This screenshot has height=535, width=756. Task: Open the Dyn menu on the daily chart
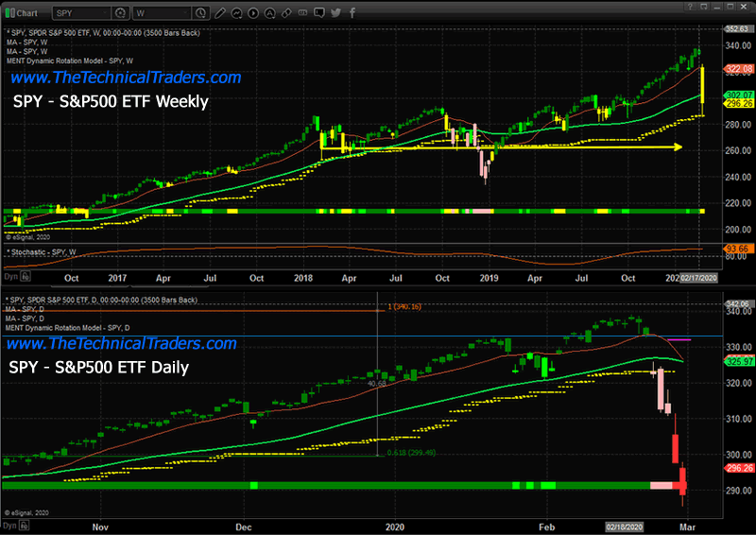(x=9, y=523)
